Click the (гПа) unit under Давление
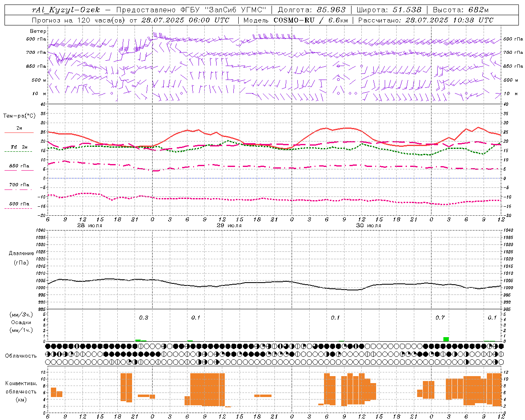 [x=21, y=262]
